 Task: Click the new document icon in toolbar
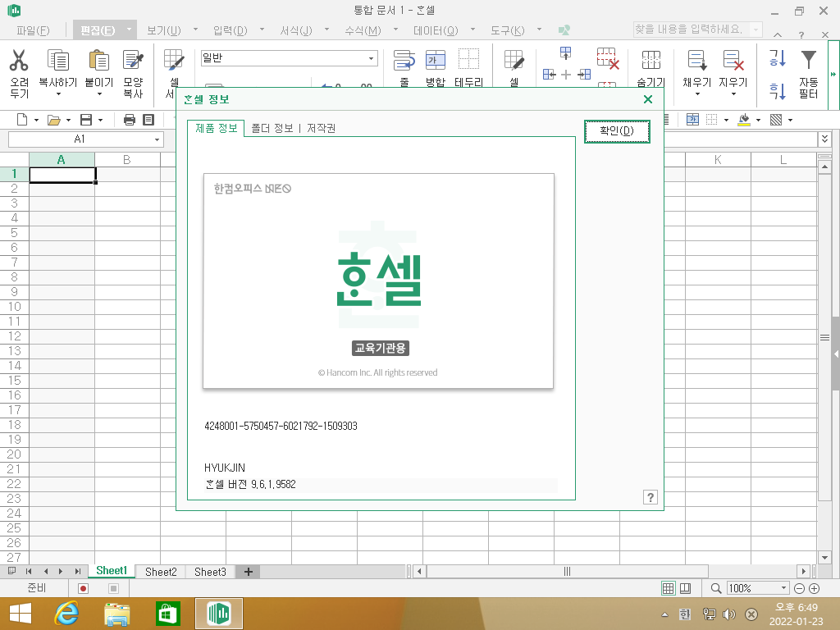click(x=22, y=120)
